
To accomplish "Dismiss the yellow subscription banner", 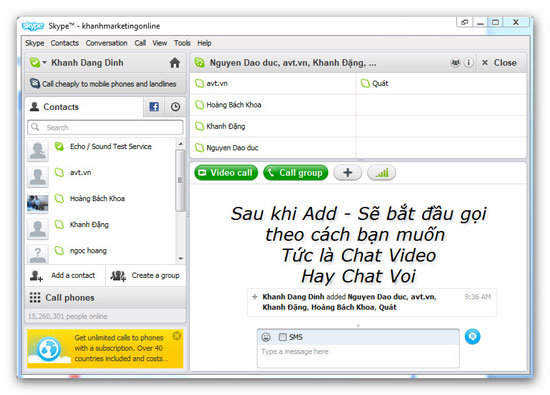I will 177,336.
